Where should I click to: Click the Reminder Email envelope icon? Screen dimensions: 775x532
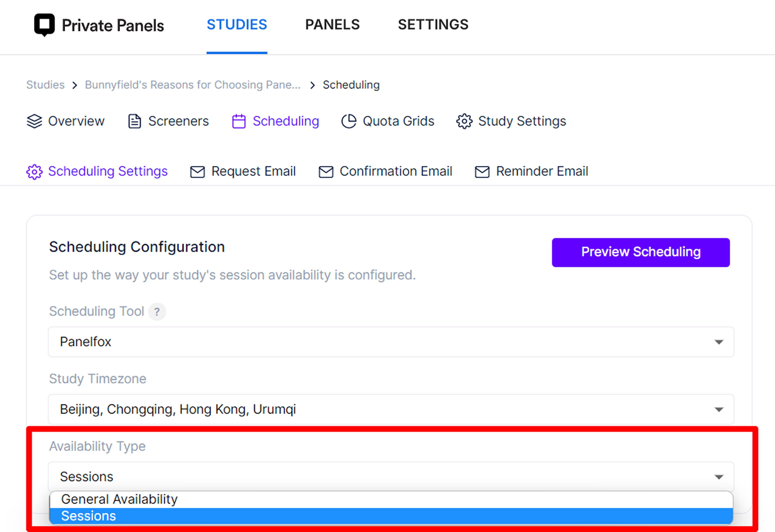click(482, 172)
